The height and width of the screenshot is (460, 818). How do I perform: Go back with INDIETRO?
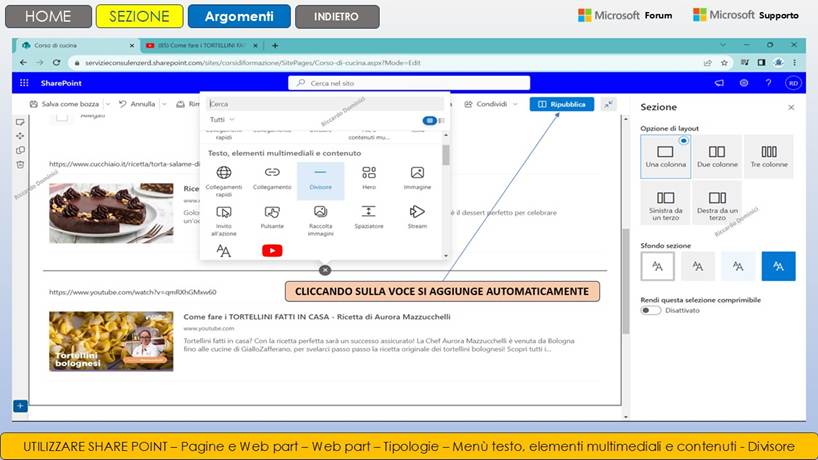(336, 16)
